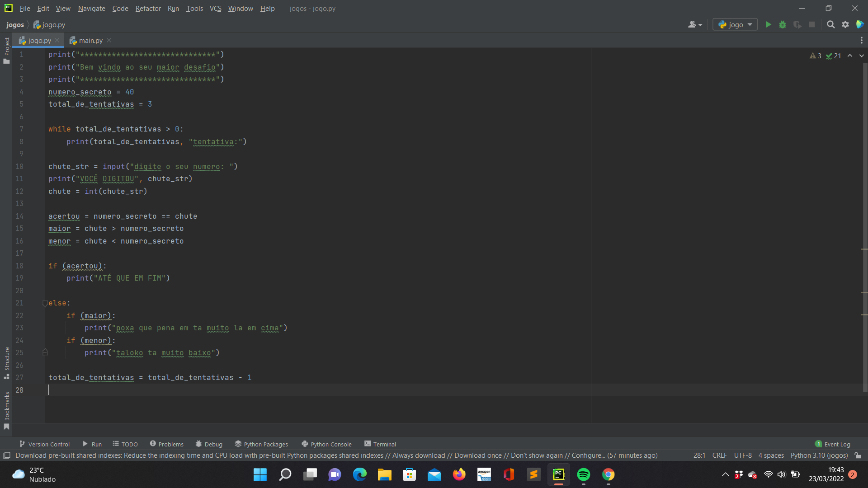Open the Terminal tool window
868x488 pixels.
pyautogui.click(x=380, y=444)
